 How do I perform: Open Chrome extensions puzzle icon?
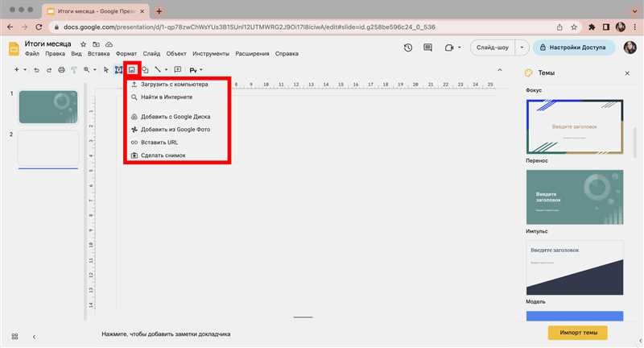click(592, 27)
